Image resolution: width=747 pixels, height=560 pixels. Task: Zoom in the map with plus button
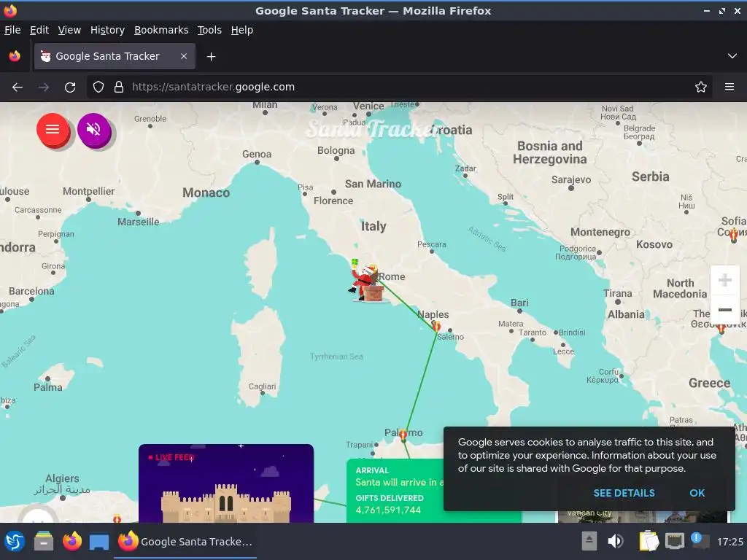[x=724, y=280]
